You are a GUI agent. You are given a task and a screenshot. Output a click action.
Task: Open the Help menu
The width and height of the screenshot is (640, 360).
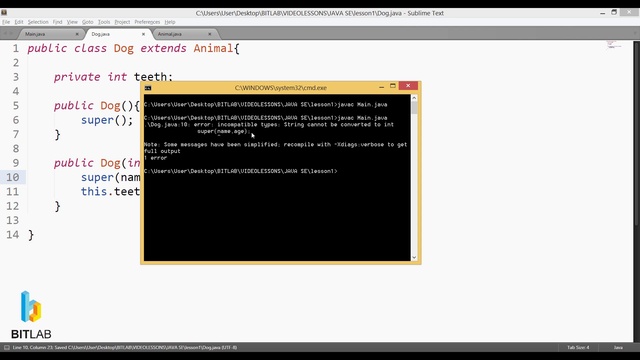pyautogui.click(x=170, y=22)
